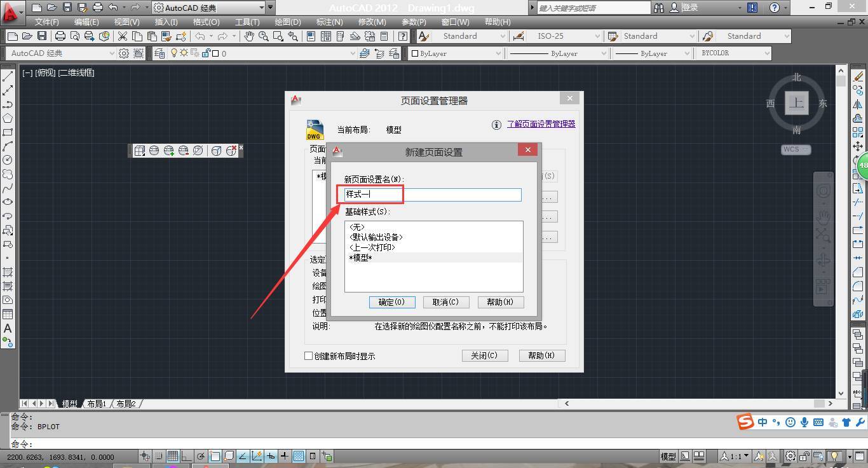Click the Move modify tool
Screen dimensions: 868x468
coord(858,146)
